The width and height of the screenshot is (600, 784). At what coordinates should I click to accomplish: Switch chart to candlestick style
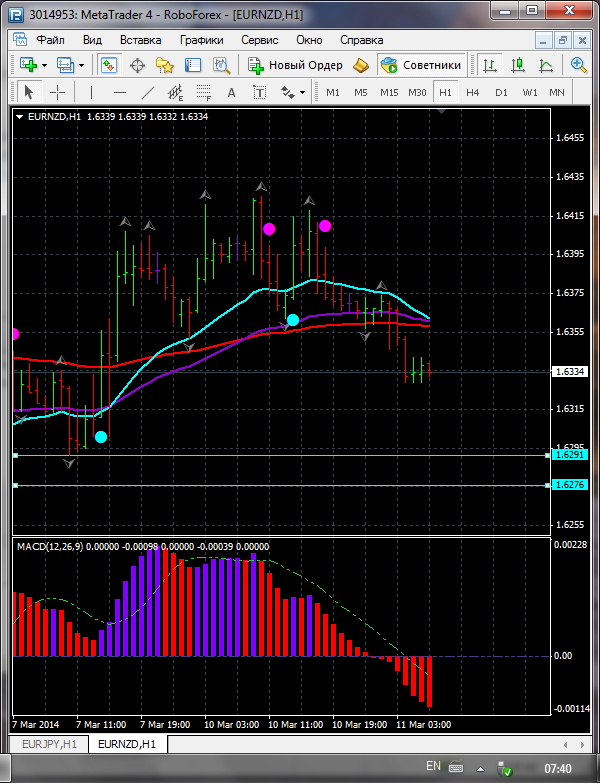(518, 65)
